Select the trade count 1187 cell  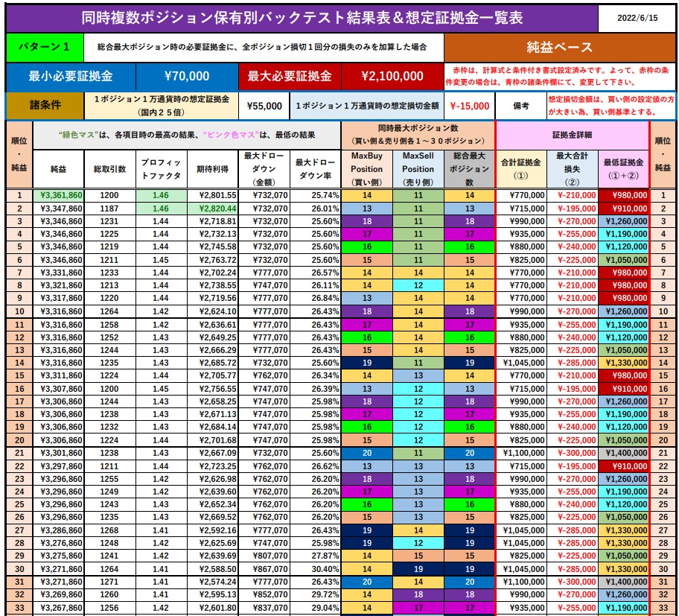(x=110, y=209)
